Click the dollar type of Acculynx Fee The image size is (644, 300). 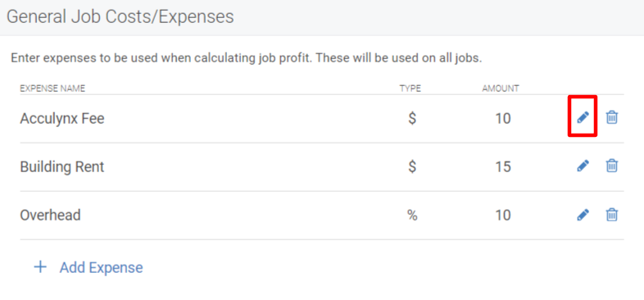click(x=412, y=119)
